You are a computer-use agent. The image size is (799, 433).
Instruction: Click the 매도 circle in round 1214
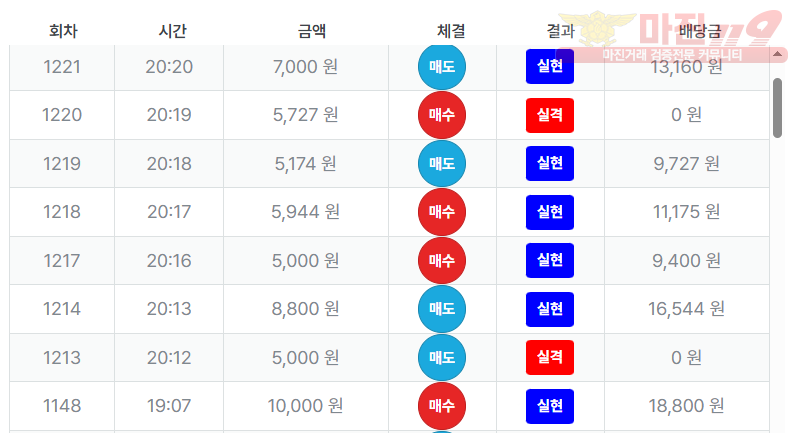[441, 309]
